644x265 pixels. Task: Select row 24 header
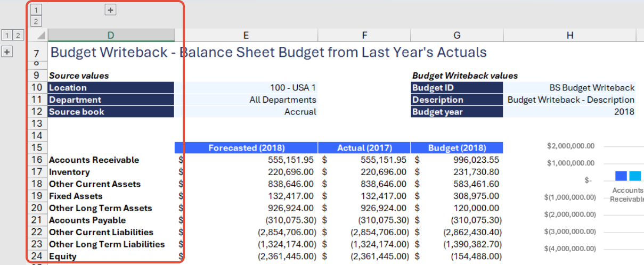coord(37,256)
